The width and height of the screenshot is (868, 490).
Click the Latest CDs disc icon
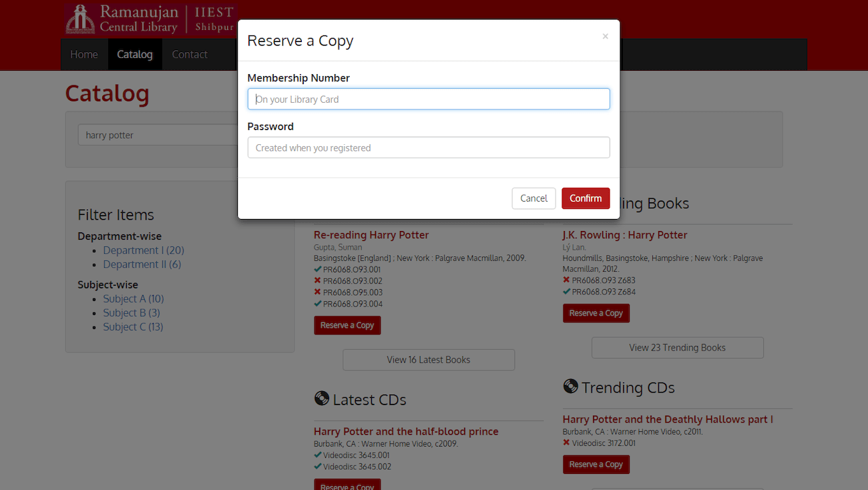tap(321, 399)
